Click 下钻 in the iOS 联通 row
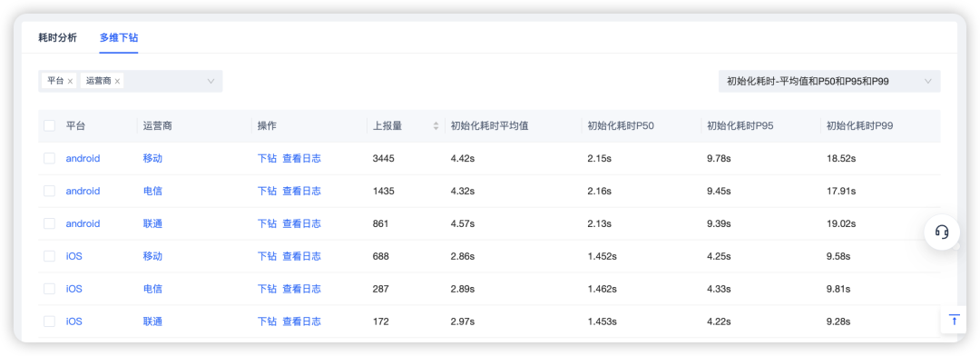 267,321
